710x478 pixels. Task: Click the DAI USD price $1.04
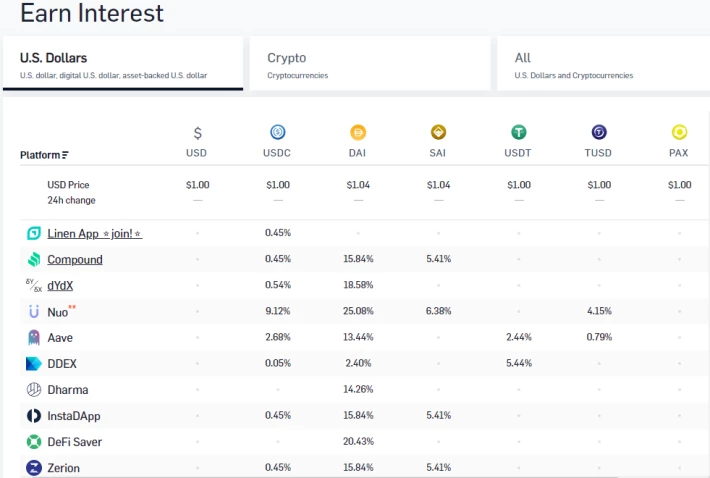coord(358,185)
